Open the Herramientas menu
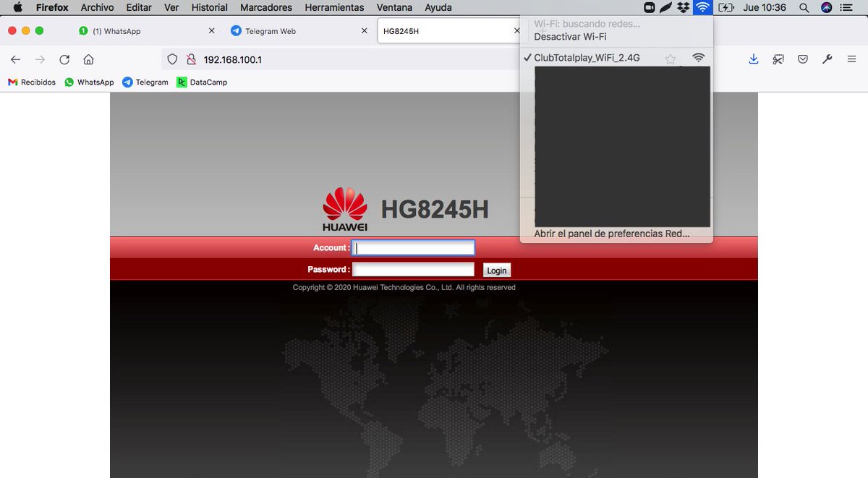 pyautogui.click(x=334, y=7)
